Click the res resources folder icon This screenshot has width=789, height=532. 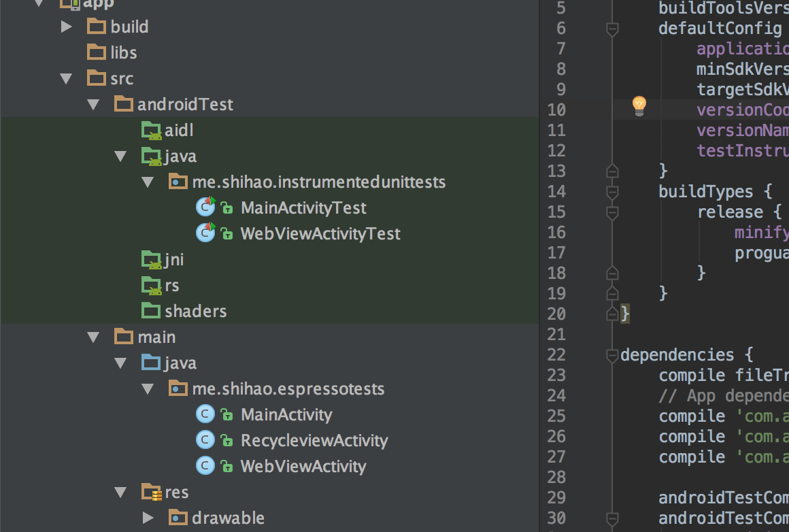coord(151,493)
